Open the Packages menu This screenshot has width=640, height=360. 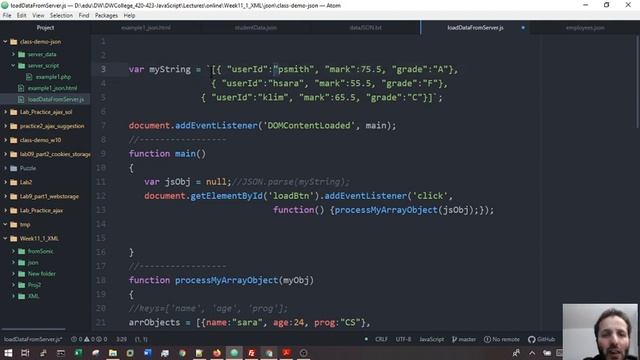point(106,16)
